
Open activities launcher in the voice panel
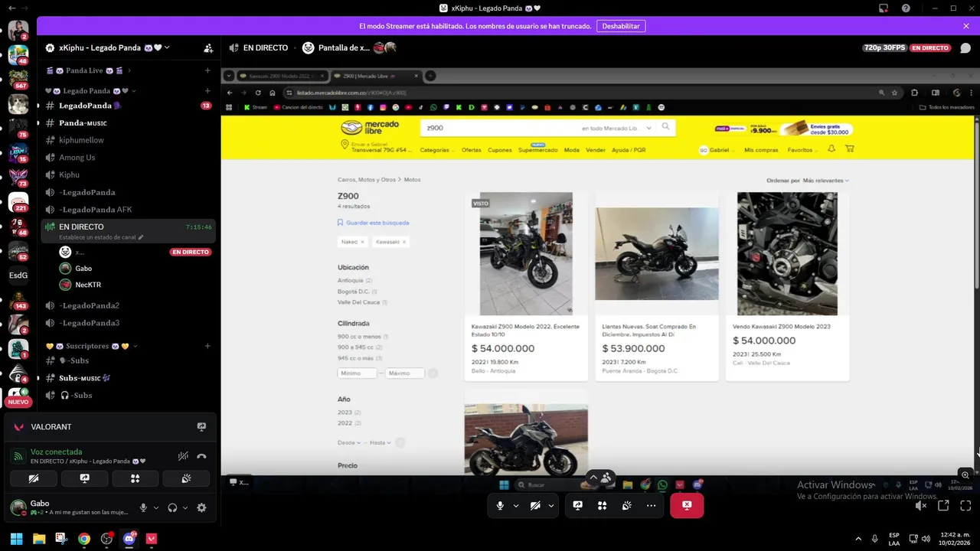[136, 478]
